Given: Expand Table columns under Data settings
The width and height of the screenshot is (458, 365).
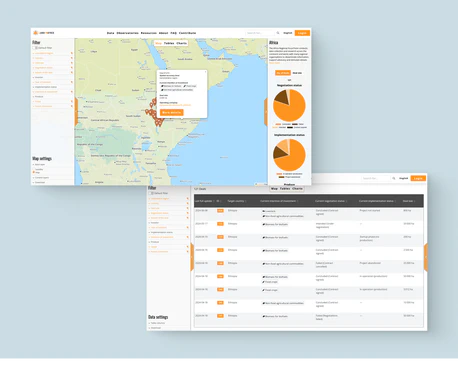Looking at the screenshot, I should 157,323.
